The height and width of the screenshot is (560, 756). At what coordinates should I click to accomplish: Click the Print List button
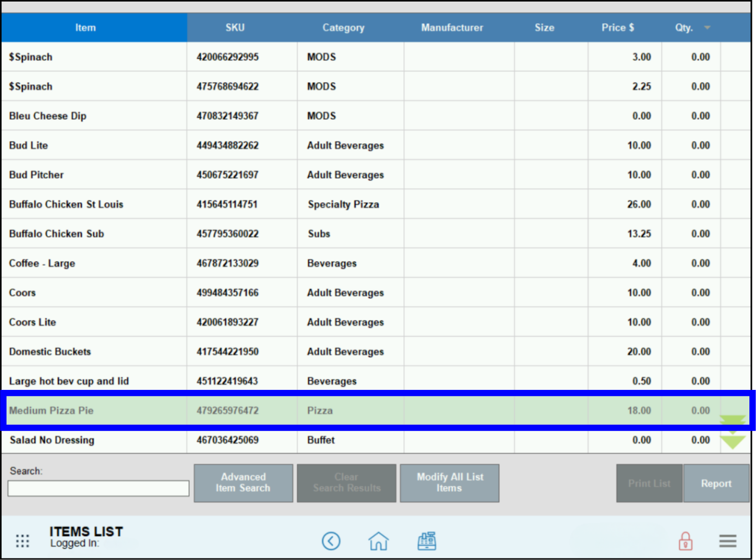click(649, 483)
